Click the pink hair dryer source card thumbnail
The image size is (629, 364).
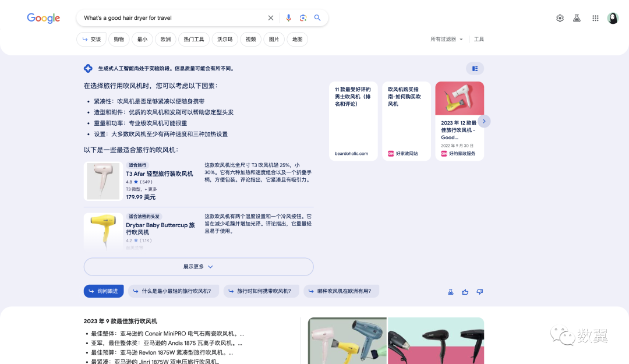[460, 98]
